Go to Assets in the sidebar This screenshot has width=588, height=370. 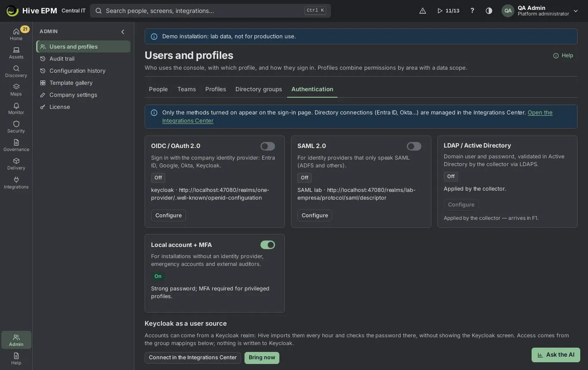(16, 53)
